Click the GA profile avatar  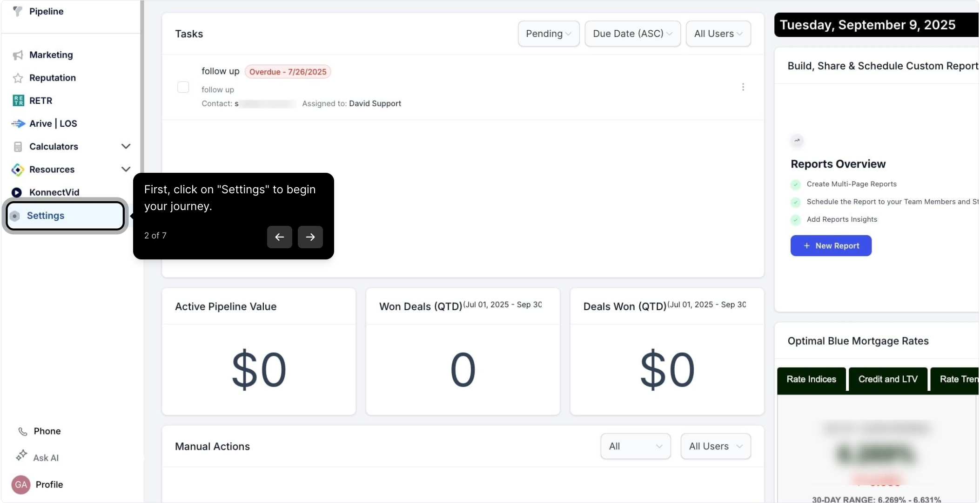click(x=21, y=485)
